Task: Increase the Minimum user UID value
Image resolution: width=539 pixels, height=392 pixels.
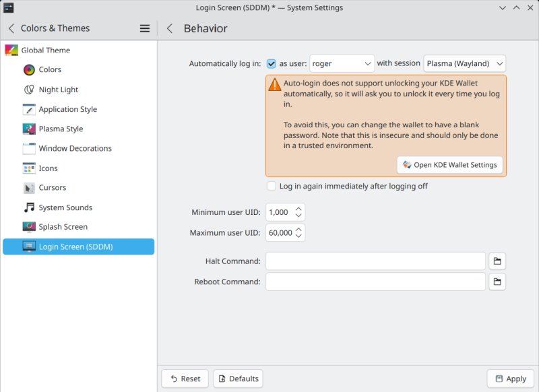Action: pyautogui.click(x=298, y=208)
